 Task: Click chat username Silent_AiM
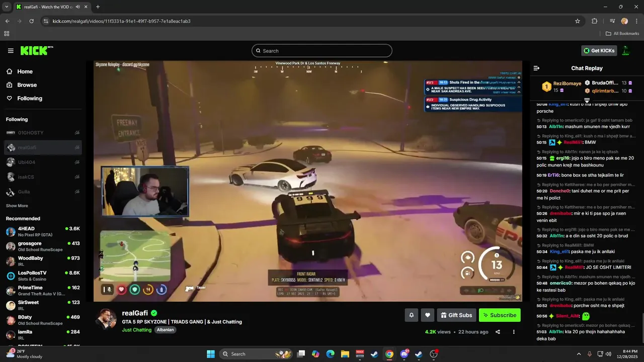click(567, 316)
